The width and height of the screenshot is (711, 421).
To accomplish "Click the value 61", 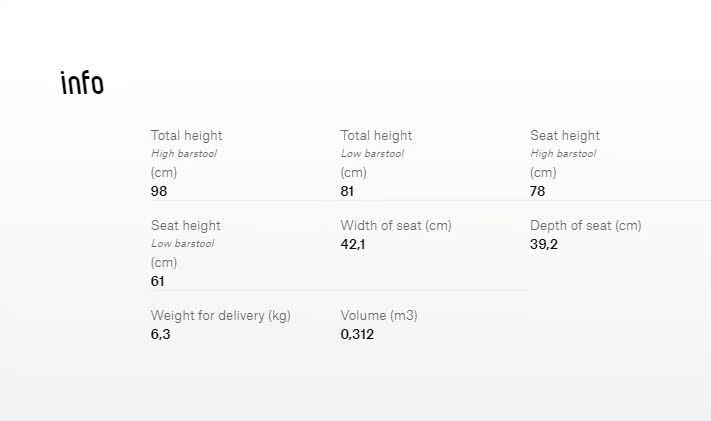I will click(157, 281).
